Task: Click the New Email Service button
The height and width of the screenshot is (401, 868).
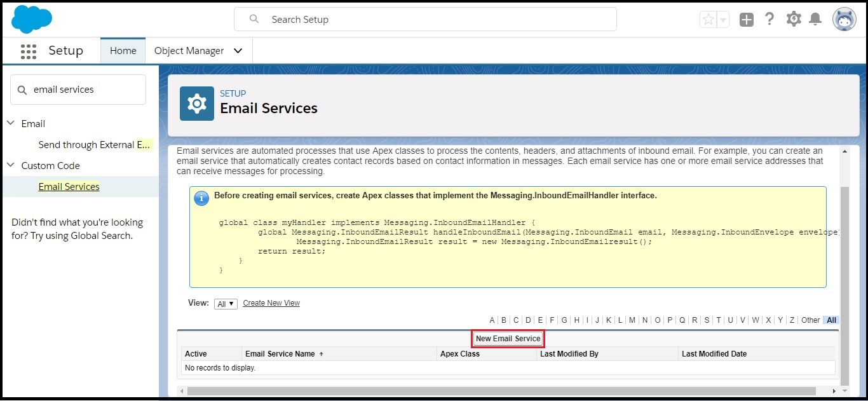Action: click(x=508, y=339)
